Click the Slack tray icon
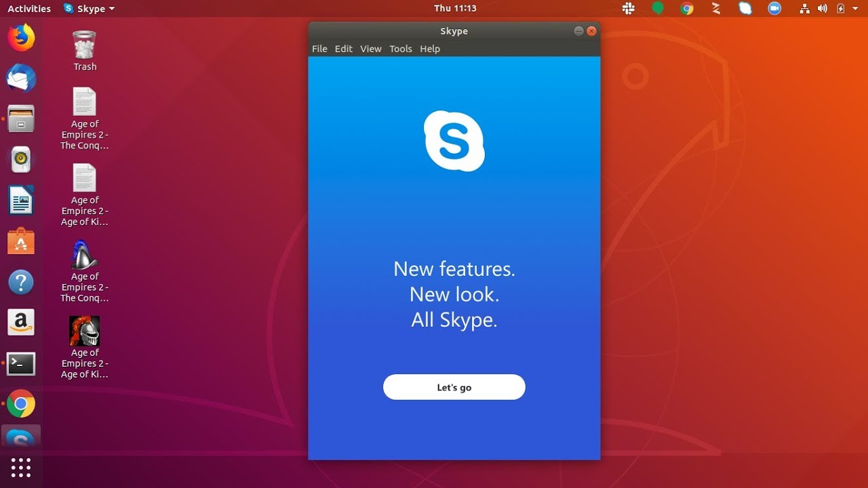 click(x=629, y=9)
